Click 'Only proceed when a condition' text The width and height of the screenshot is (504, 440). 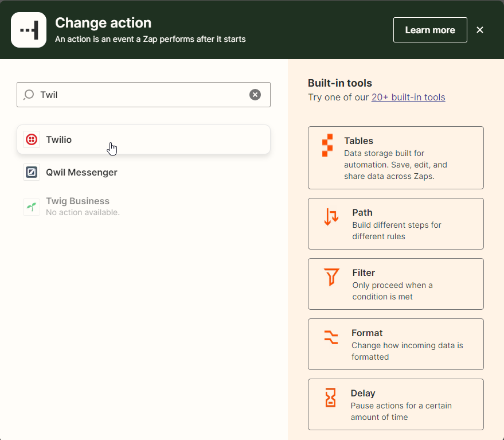coord(392,291)
